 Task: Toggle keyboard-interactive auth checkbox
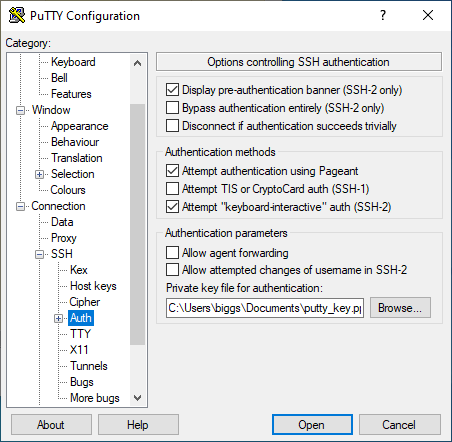(x=172, y=207)
